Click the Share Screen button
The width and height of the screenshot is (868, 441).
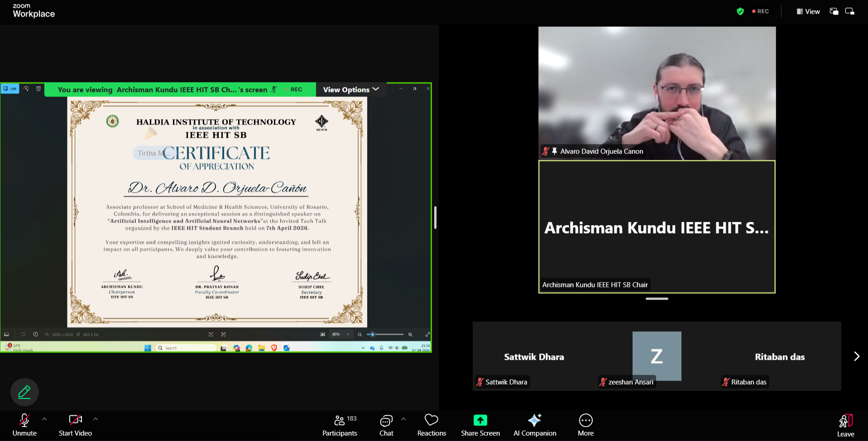[480, 426]
